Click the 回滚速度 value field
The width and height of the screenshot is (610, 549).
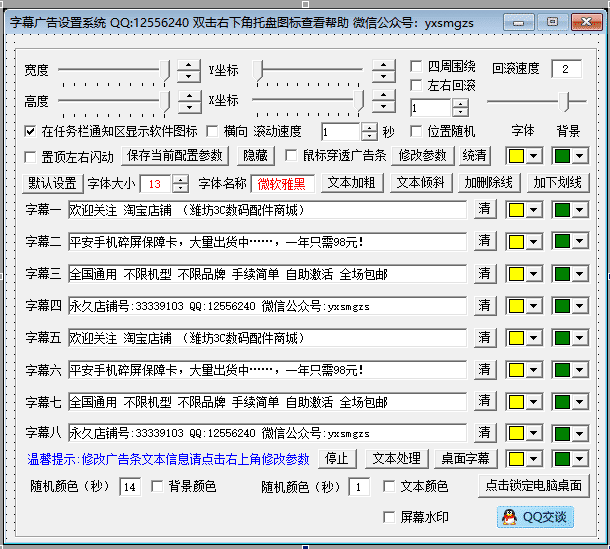[566, 69]
